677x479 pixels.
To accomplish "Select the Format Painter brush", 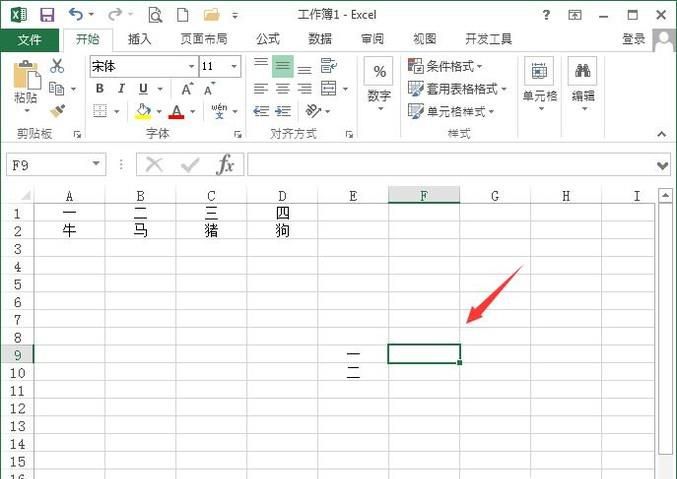I will click(57, 111).
